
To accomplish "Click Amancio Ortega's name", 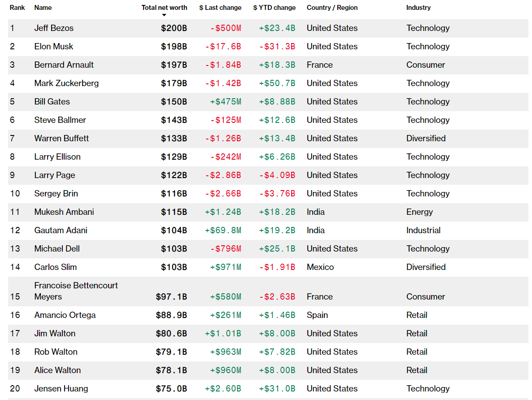I will [x=65, y=315].
